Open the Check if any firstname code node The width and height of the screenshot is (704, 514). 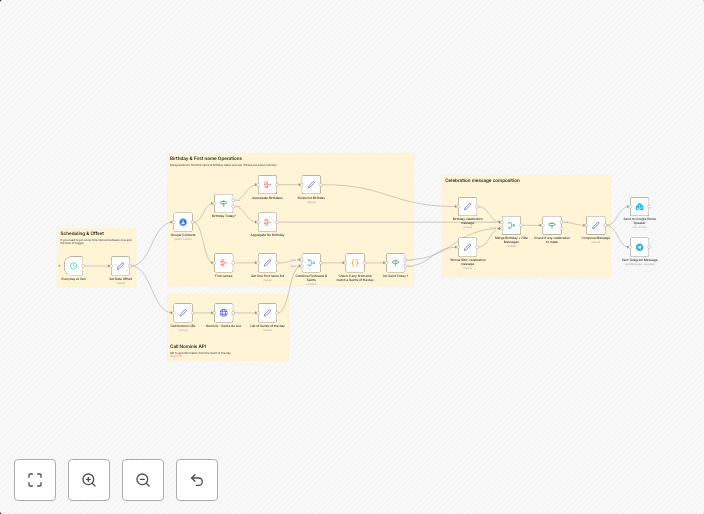(x=354, y=263)
